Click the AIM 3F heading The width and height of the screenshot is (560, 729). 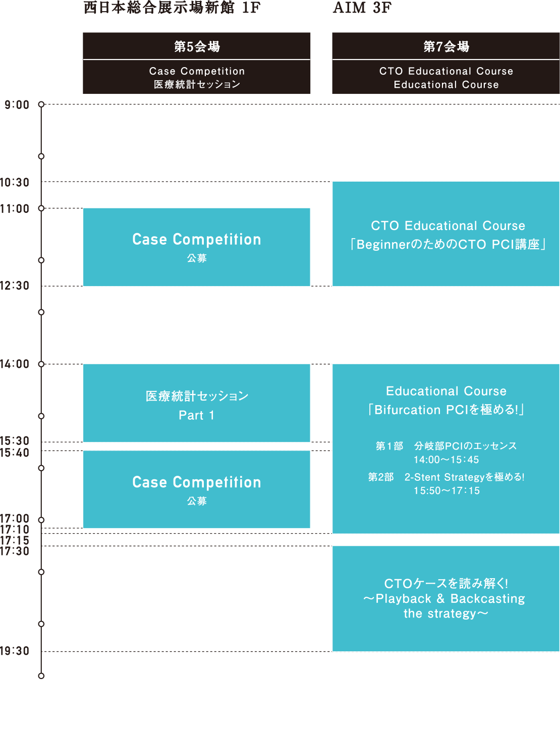pos(362,8)
